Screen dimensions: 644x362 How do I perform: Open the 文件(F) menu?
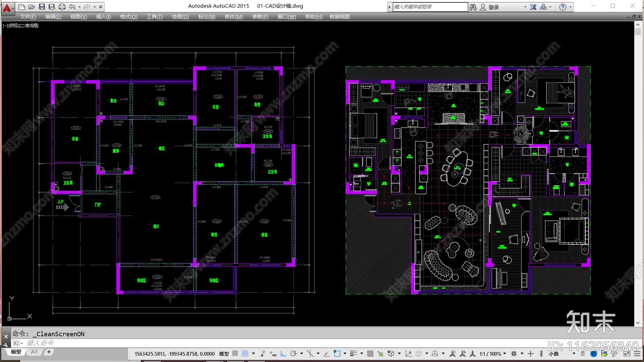[28, 16]
